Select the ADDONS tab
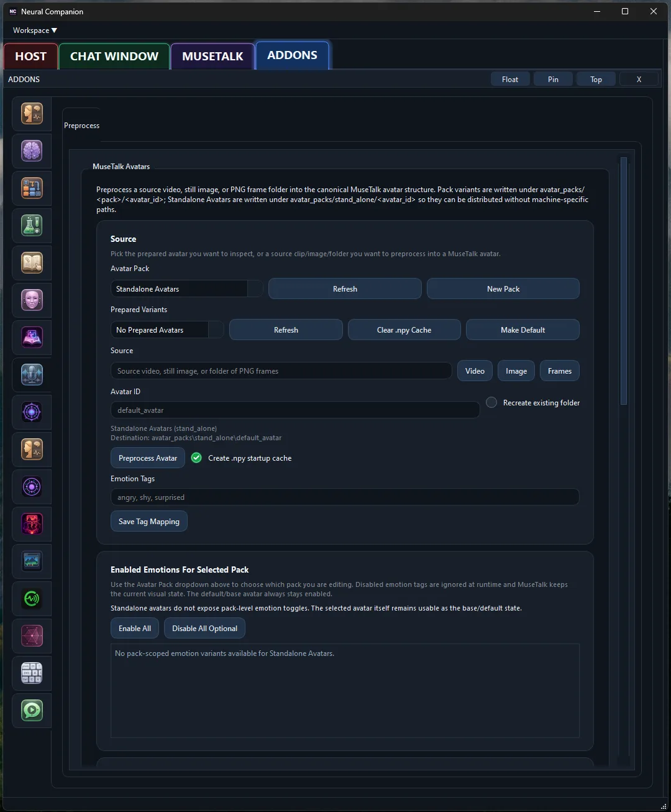This screenshot has height=812, width=671. point(292,55)
